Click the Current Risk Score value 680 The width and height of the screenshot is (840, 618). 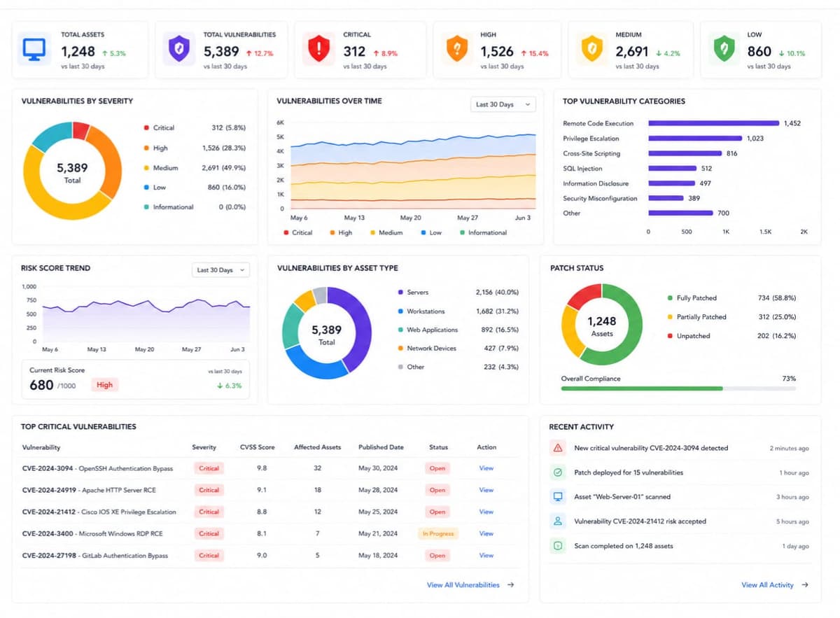click(41, 384)
